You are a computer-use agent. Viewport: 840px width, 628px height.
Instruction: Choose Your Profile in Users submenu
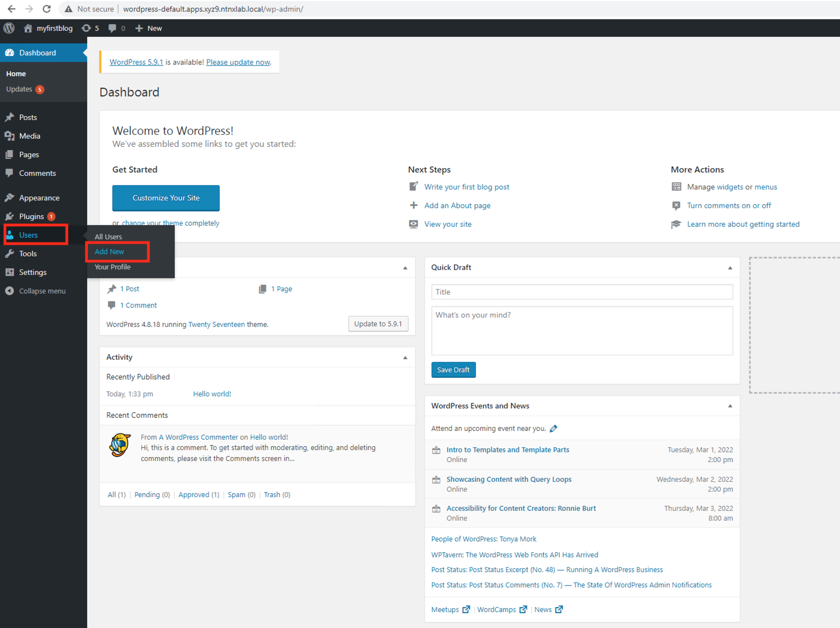pos(112,267)
